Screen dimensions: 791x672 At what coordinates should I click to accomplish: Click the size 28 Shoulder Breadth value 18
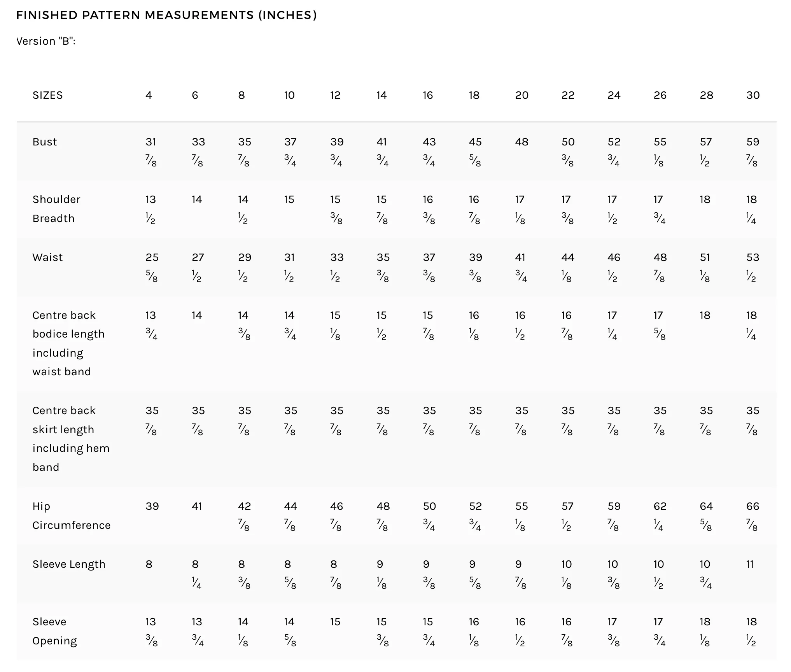pos(705,199)
